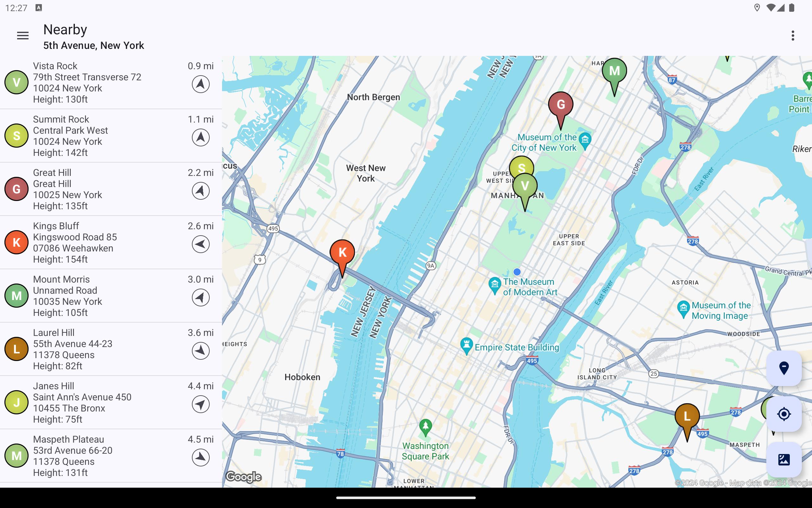Open the Kings Bluff list entry
Viewport: 812px width, 508px height.
coord(111,242)
